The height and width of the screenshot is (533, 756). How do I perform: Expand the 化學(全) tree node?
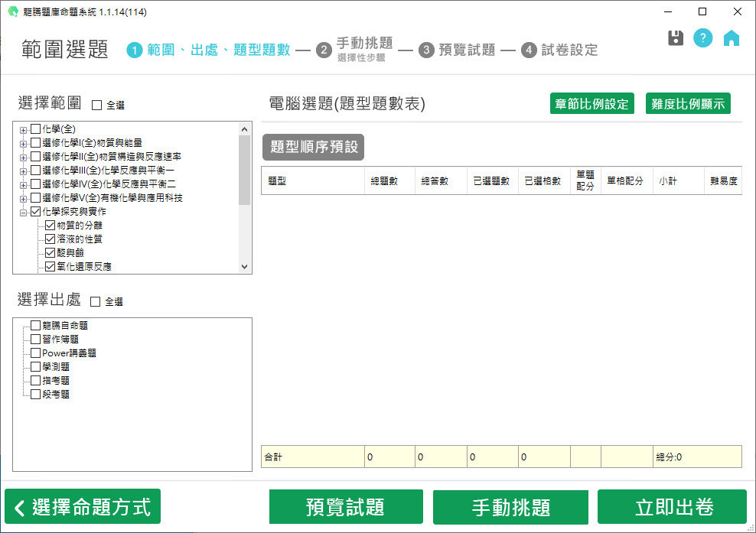coord(24,129)
